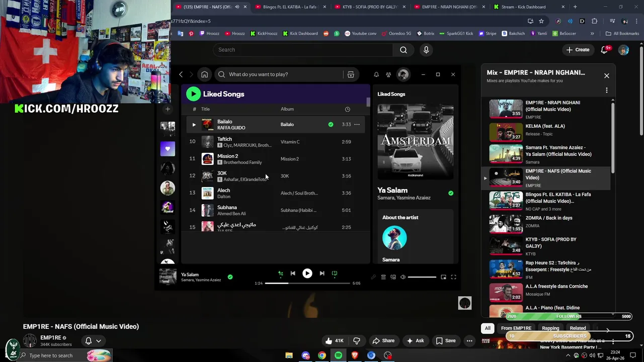Dislike the EMP1RE NAFS video
The width and height of the screenshot is (644, 362).
click(x=357, y=341)
